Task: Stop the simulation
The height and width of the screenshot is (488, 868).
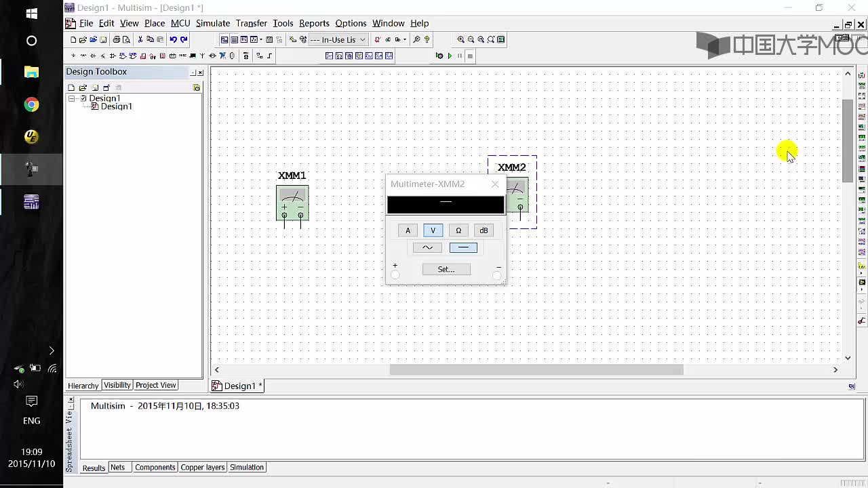Action: click(470, 56)
